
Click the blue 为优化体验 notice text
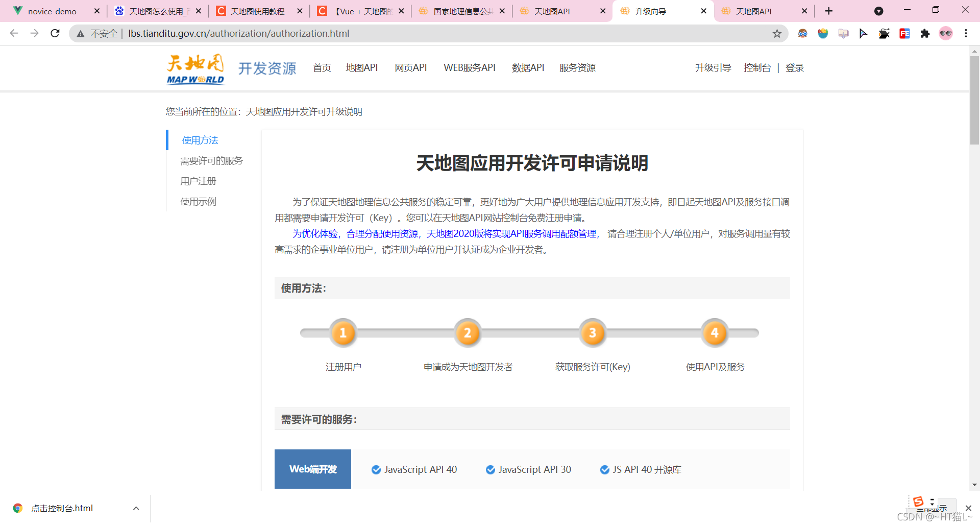click(445, 234)
